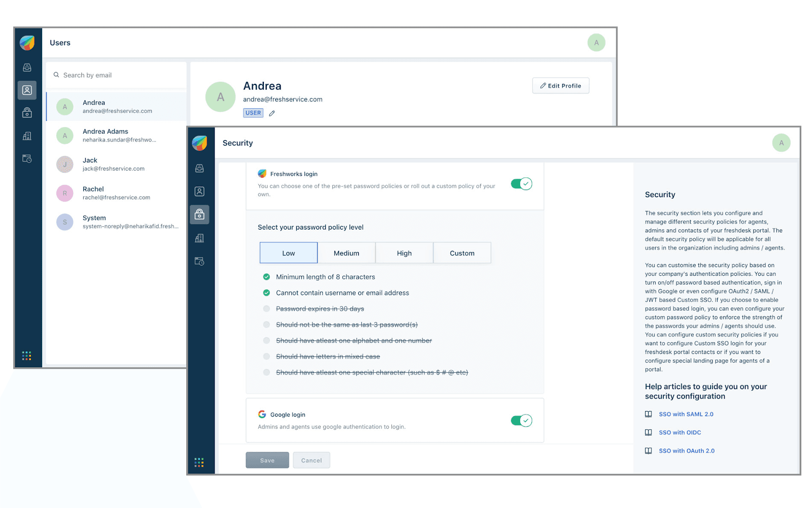This screenshot has width=812, height=508.
Task: Check the Password expires in 30 days option
Action: pyautogui.click(x=266, y=309)
